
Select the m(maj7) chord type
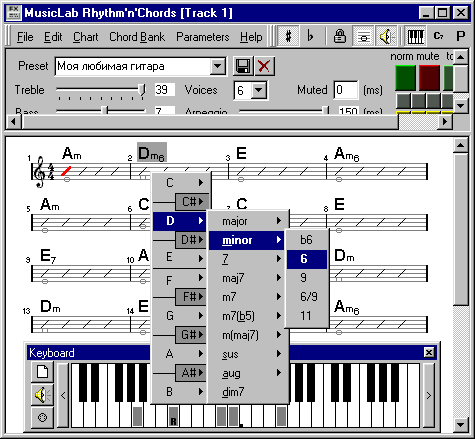point(247,335)
